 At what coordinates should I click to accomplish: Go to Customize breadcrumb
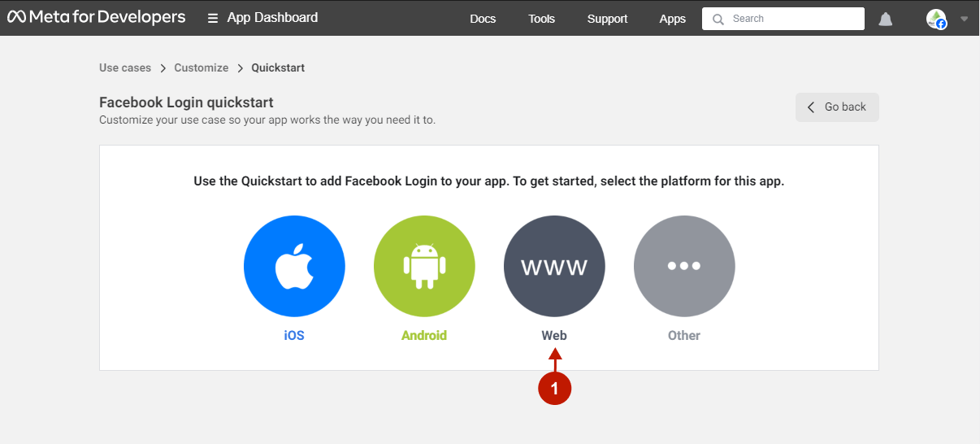pos(202,67)
